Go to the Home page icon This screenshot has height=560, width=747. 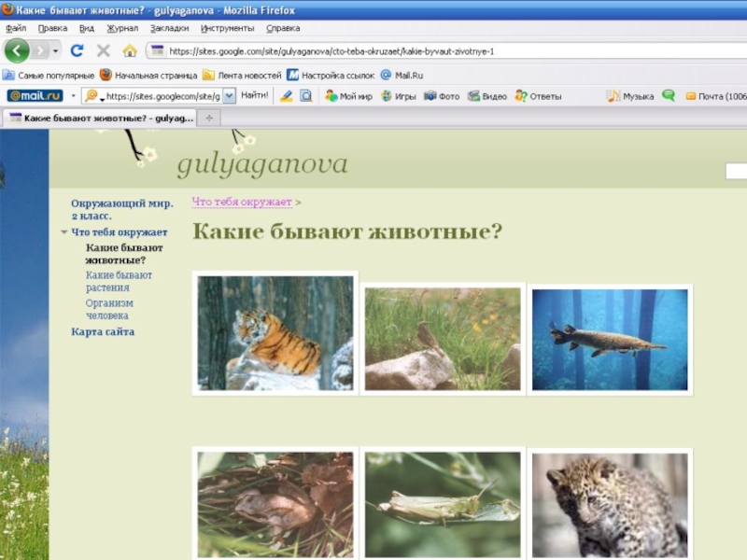[130, 50]
